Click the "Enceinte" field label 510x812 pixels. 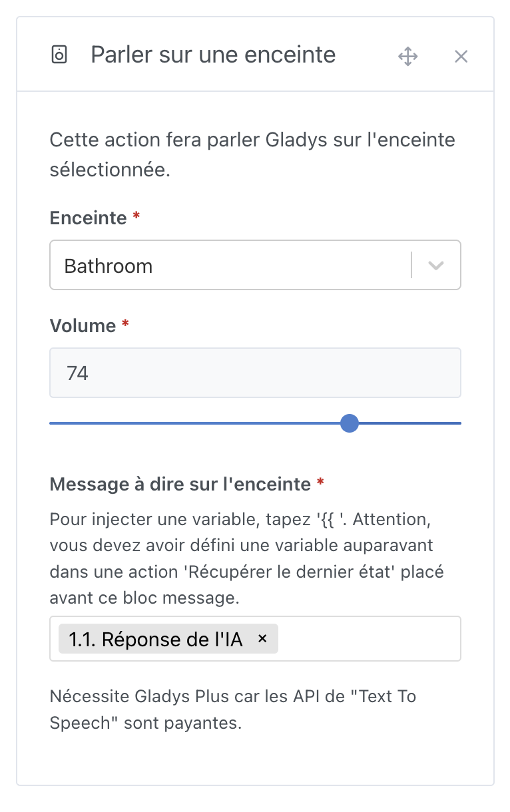88,218
